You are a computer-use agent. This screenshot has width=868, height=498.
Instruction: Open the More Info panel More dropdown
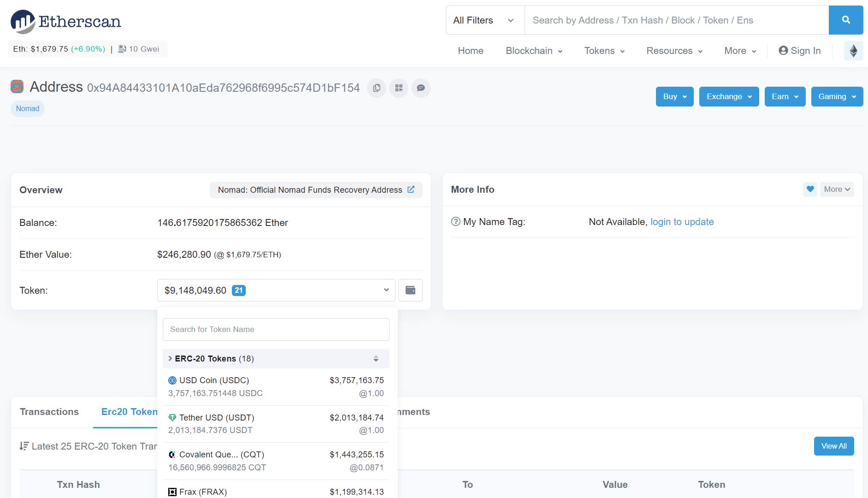pyautogui.click(x=837, y=189)
